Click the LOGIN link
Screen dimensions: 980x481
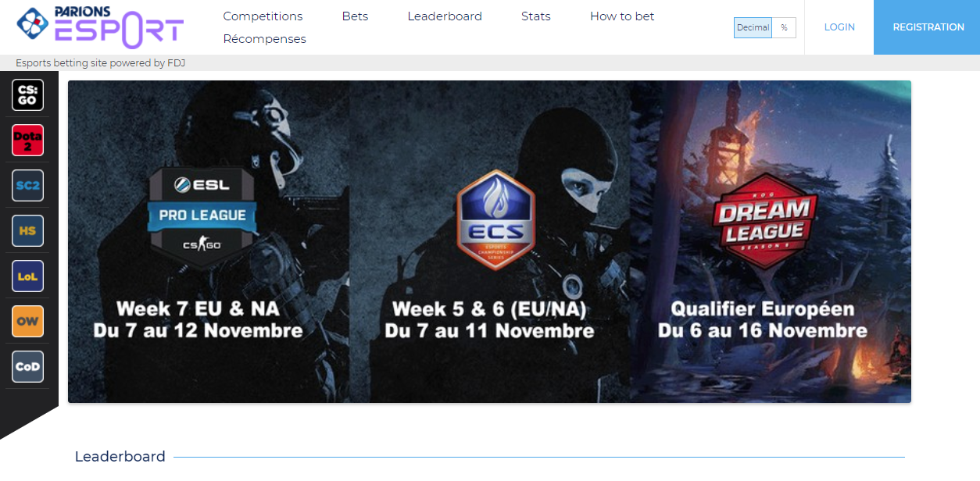[839, 27]
